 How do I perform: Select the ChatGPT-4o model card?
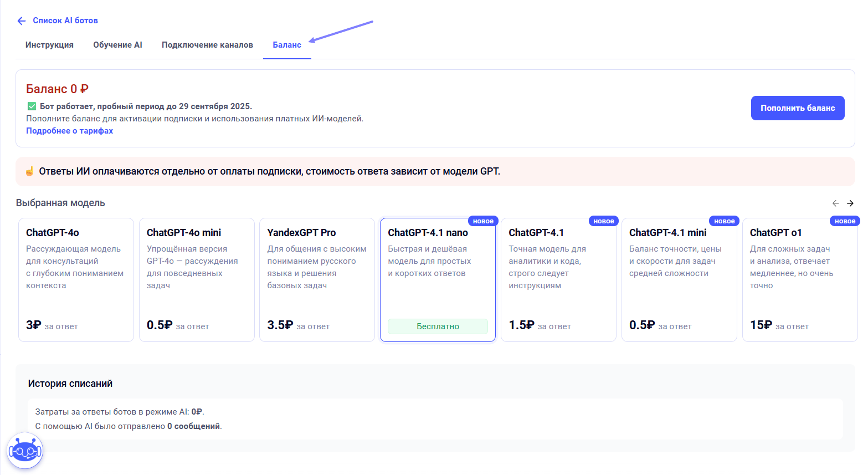coord(76,280)
